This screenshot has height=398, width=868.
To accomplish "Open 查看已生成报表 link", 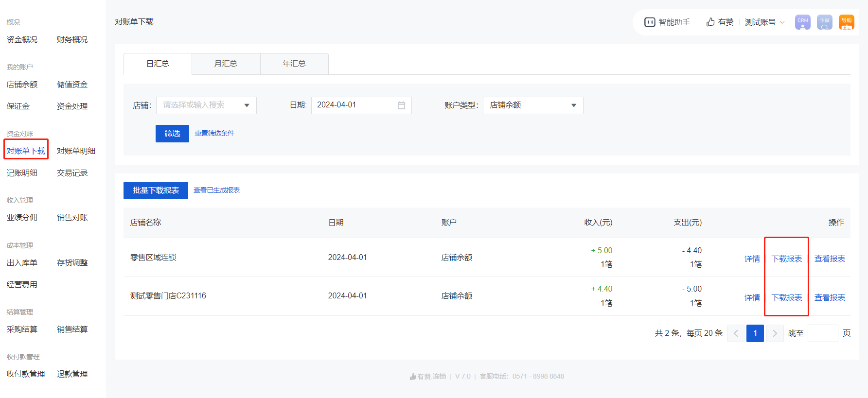I will (216, 190).
